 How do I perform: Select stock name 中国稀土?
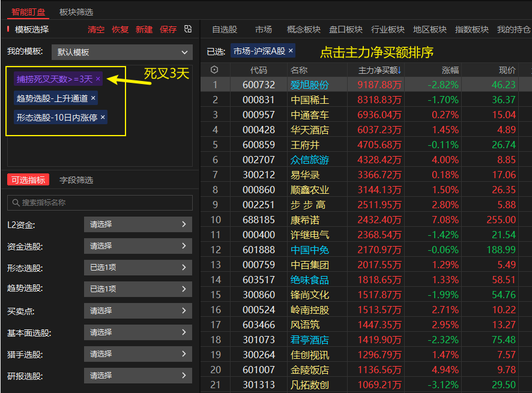point(309,100)
